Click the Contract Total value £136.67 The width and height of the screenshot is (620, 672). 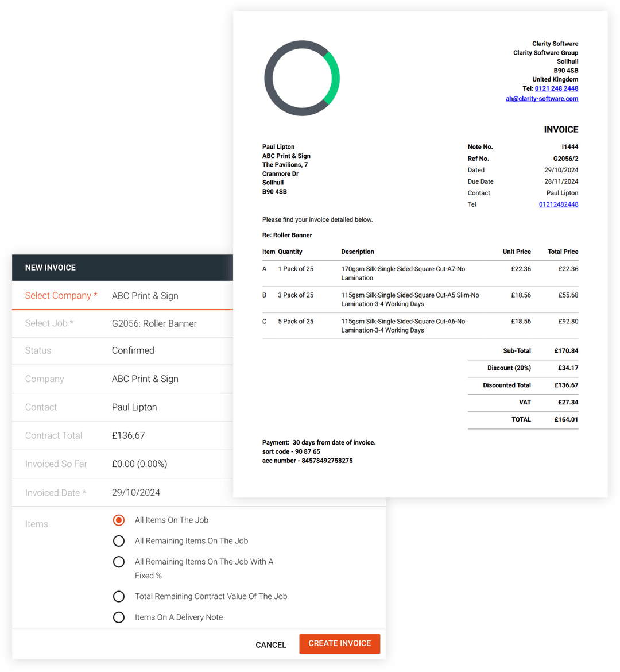tap(128, 435)
